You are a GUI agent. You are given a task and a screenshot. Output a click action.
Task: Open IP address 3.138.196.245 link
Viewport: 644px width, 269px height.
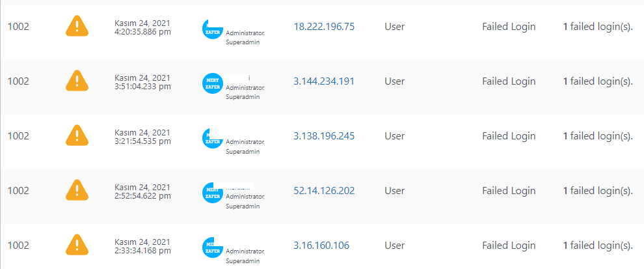(x=324, y=136)
